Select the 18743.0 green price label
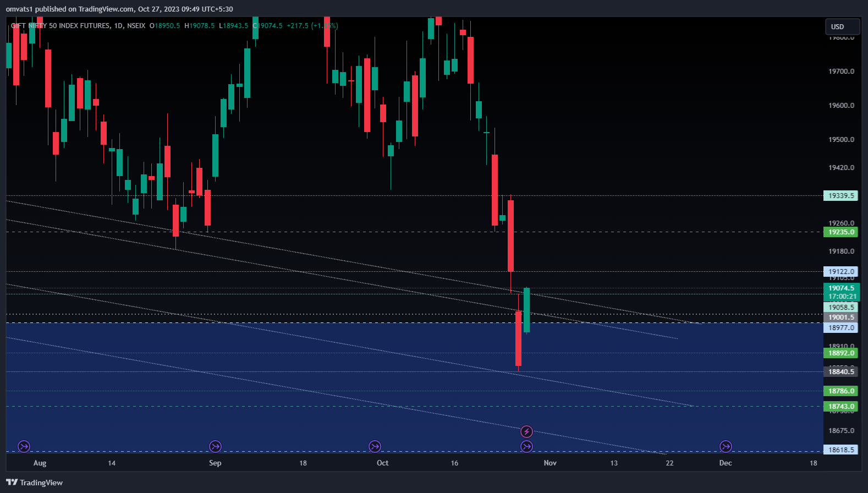The image size is (868, 493). pos(841,406)
